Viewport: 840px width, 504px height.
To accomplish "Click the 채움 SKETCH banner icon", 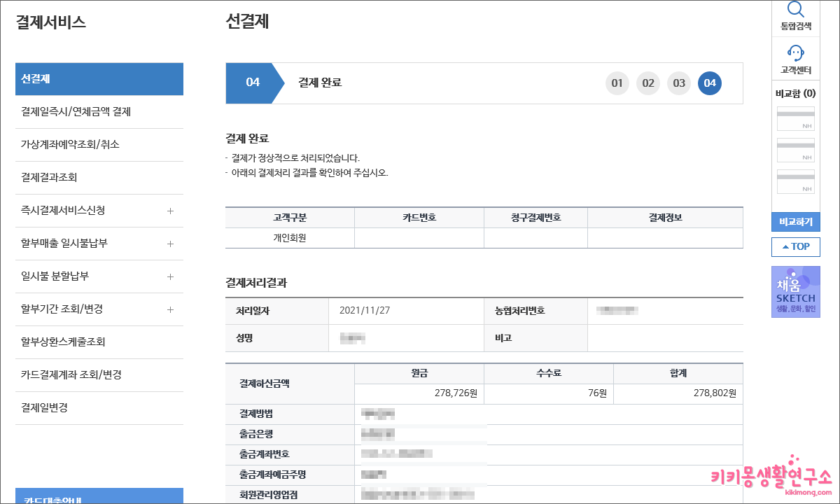I will tap(795, 292).
